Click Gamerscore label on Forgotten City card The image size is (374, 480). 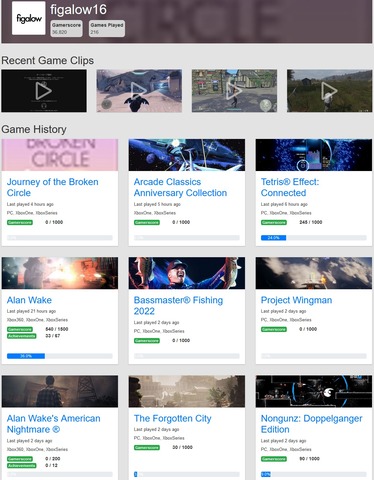(147, 448)
